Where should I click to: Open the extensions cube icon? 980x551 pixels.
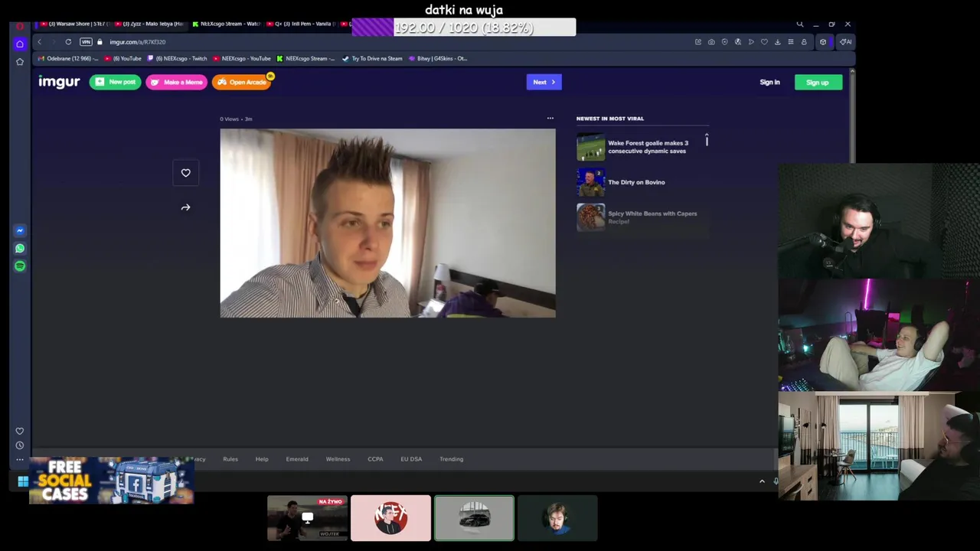823,42
